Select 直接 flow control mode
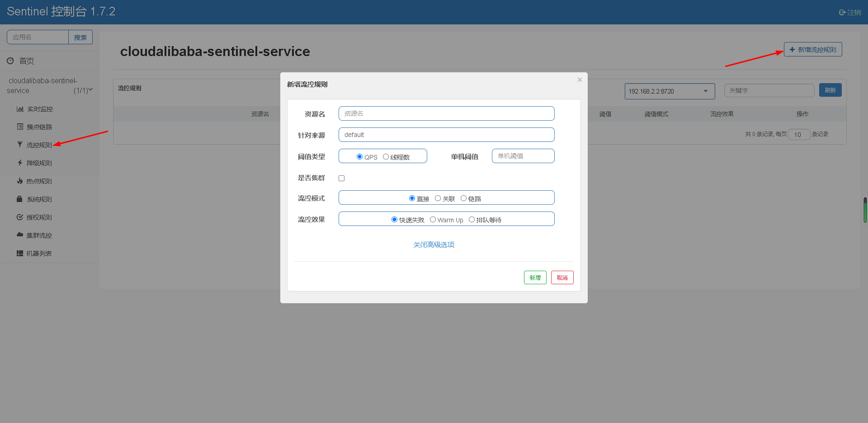This screenshot has height=423, width=868. click(x=412, y=198)
